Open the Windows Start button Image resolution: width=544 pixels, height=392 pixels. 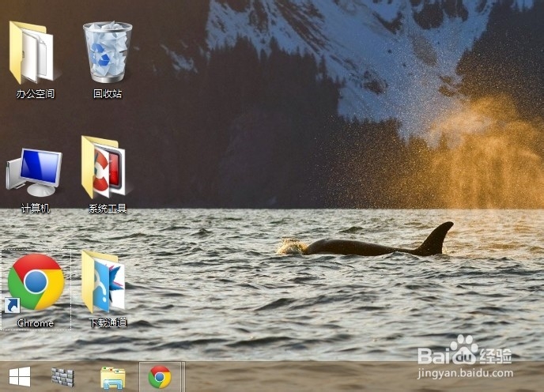point(20,377)
